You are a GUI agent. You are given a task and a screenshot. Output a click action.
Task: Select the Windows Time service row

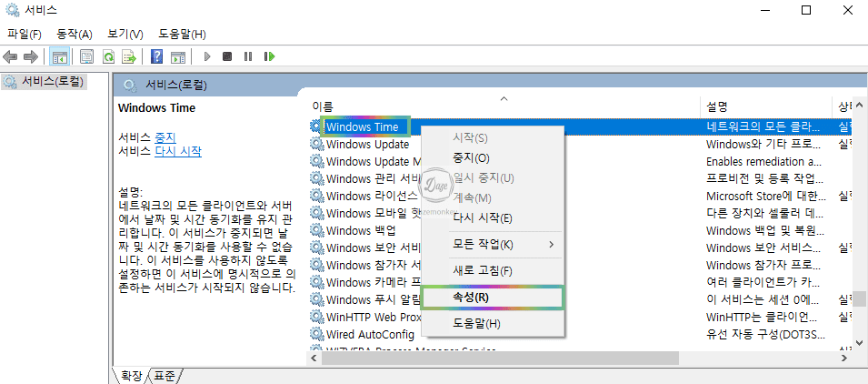click(x=581, y=126)
